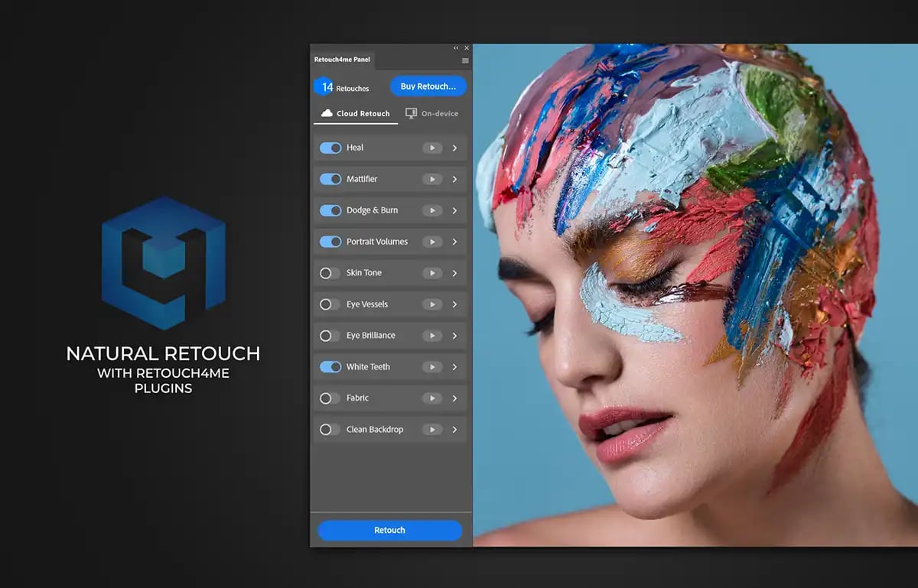918x588 pixels.
Task: Expand Dodge & Burn settings chevron
Action: tap(454, 210)
